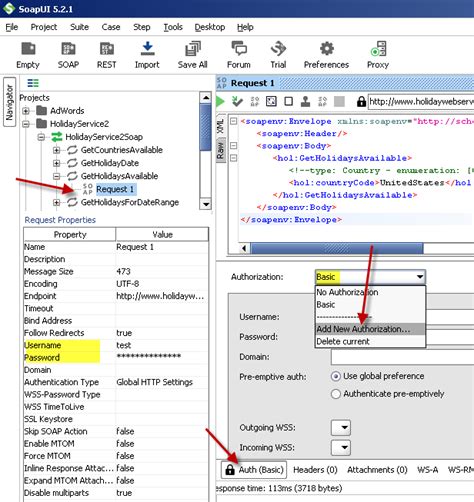Collapse the soapenv:Envelope fold marker
This screenshot has height=502, width=474.
234,121
